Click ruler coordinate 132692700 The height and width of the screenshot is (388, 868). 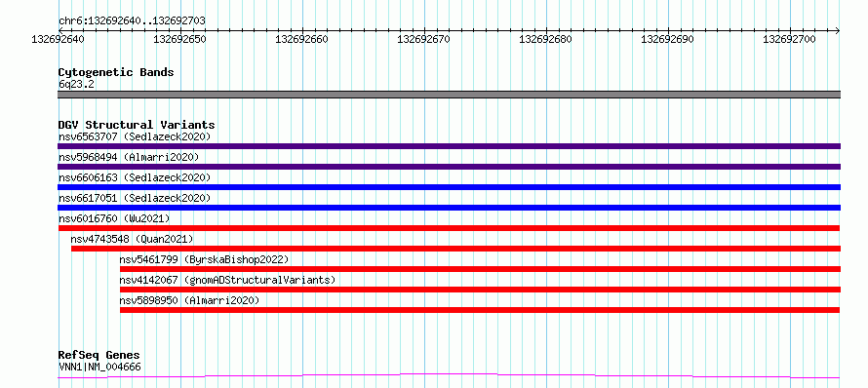click(789, 39)
